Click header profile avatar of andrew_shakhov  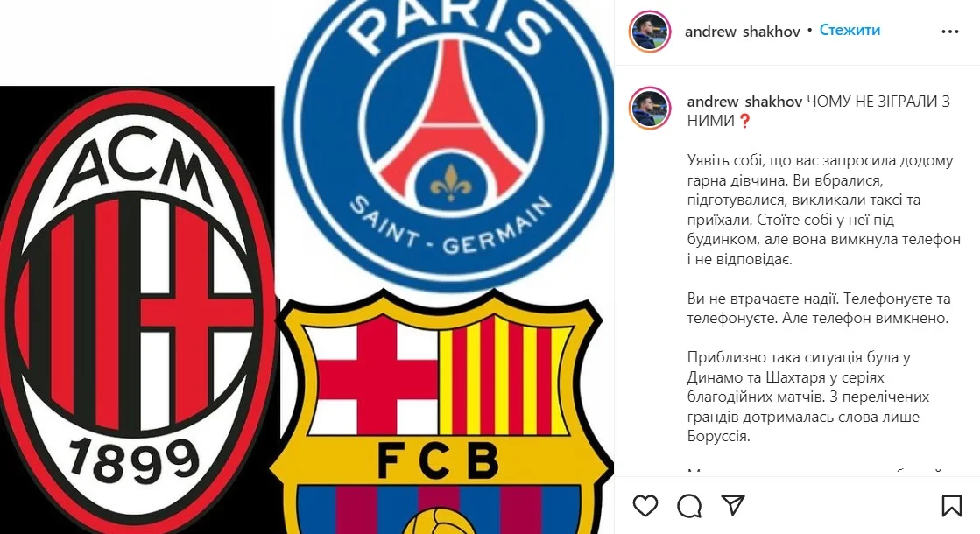pyautogui.click(x=649, y=32)
